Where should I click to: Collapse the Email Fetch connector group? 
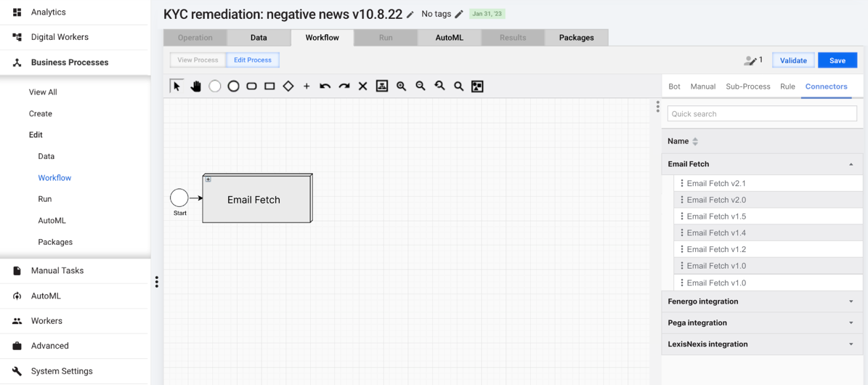tap(851, 164)
